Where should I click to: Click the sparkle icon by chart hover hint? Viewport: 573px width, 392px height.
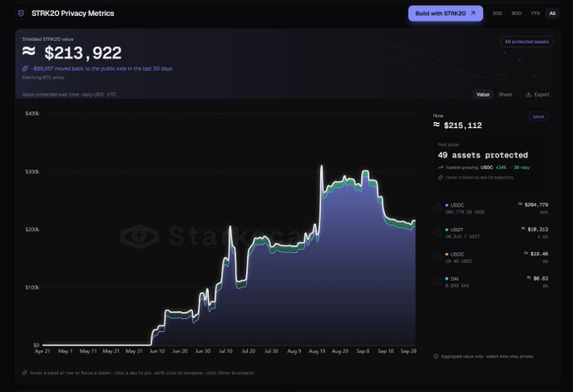pos(24,373)
